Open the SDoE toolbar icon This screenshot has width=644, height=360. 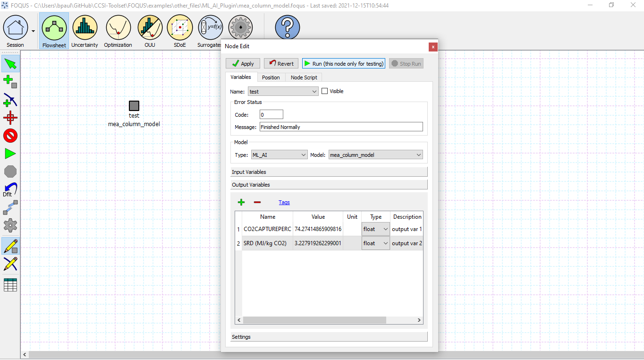pos(180,31)
